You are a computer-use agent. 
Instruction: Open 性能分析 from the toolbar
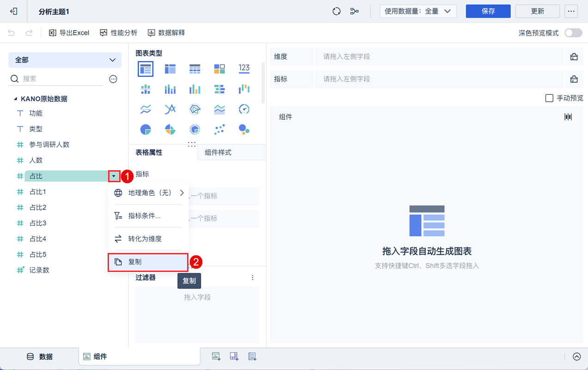(119, 33)
